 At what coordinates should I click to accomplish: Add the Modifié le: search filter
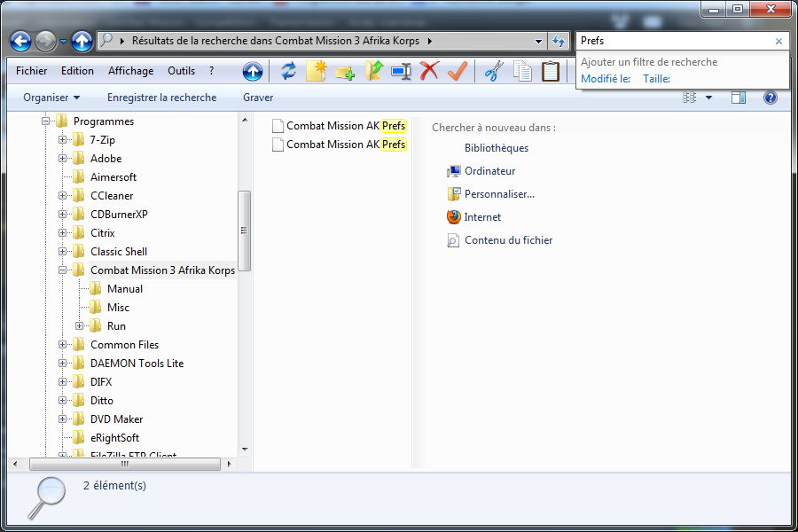606,79
